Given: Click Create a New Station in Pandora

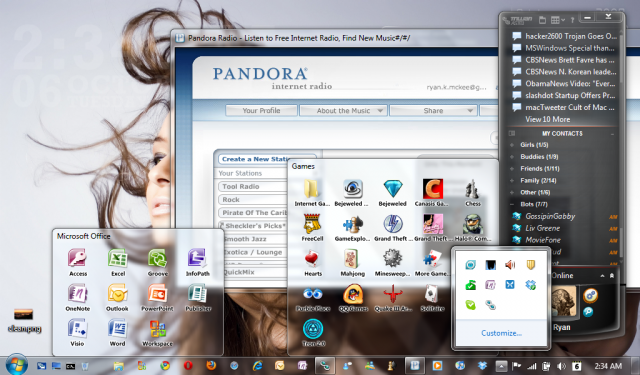Looking at the screenshot, I should [x=267, y=159].
